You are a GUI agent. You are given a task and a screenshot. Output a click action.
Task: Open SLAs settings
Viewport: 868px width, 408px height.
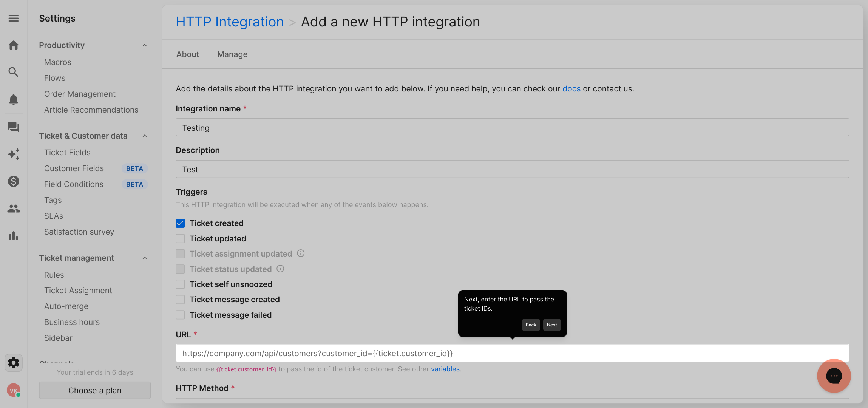click(54, 216)
